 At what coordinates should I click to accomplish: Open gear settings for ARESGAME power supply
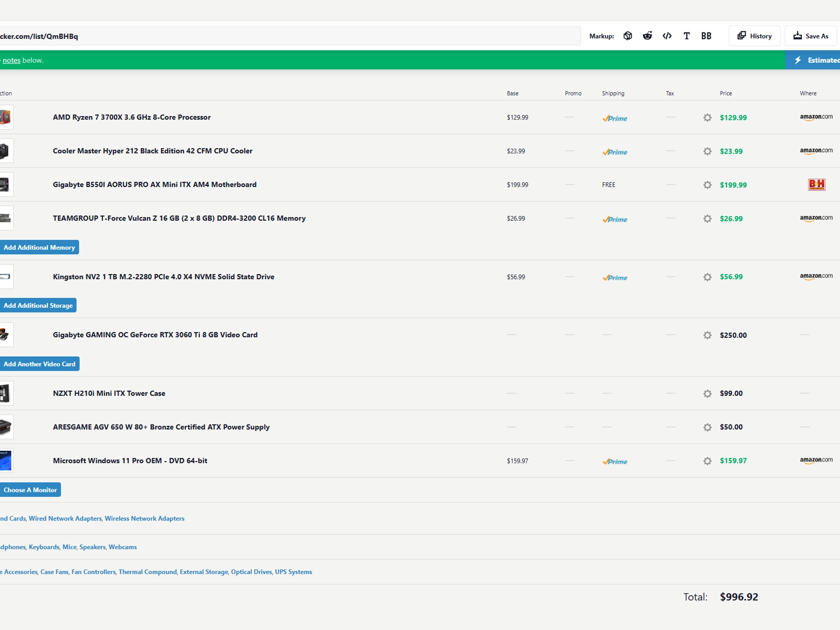(707, 427)
